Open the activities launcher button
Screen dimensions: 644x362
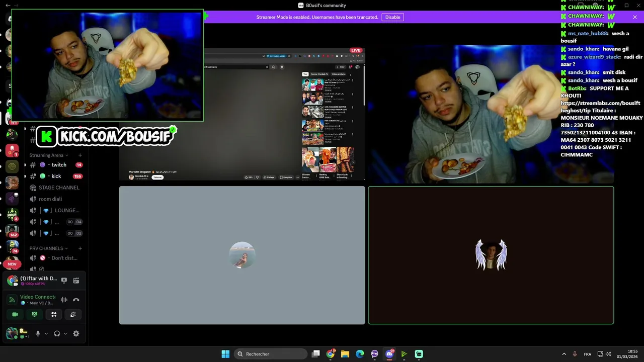(x=54, y=314)
